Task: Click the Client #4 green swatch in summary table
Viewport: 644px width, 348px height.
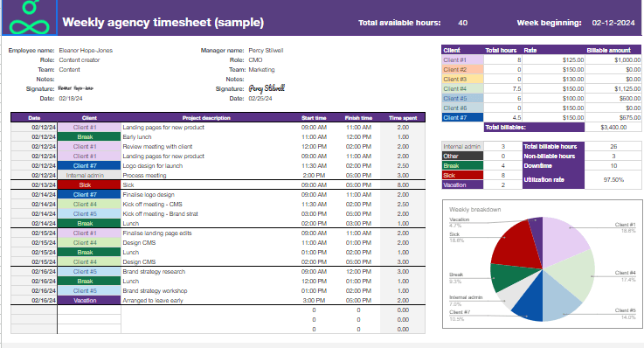Action: [462, 88]
